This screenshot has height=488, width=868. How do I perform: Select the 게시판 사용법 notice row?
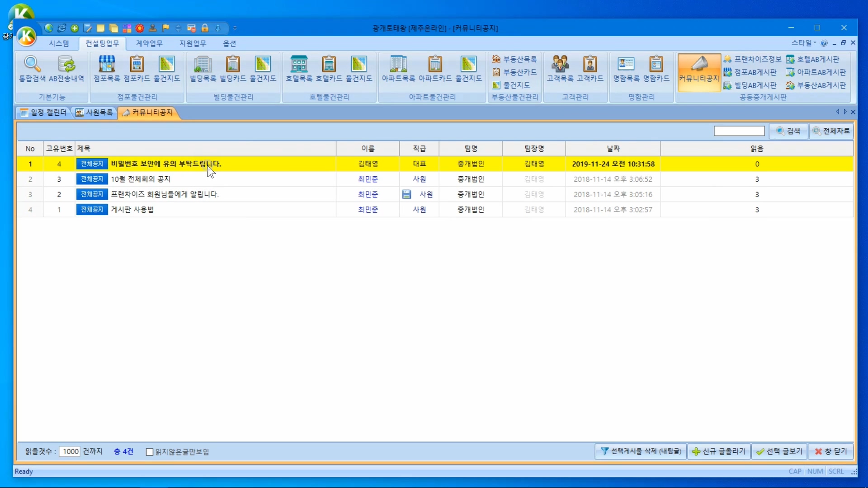(x=132, y=210)
